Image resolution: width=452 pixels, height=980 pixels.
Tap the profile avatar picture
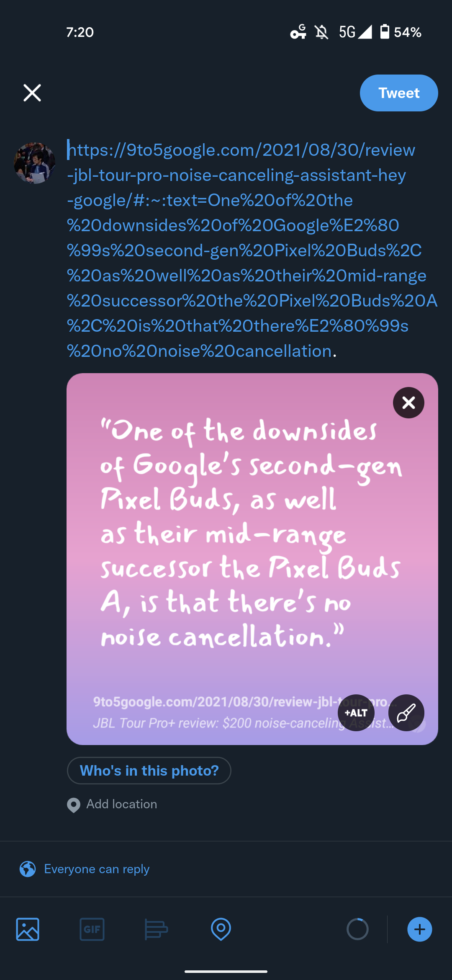[35, 163]
